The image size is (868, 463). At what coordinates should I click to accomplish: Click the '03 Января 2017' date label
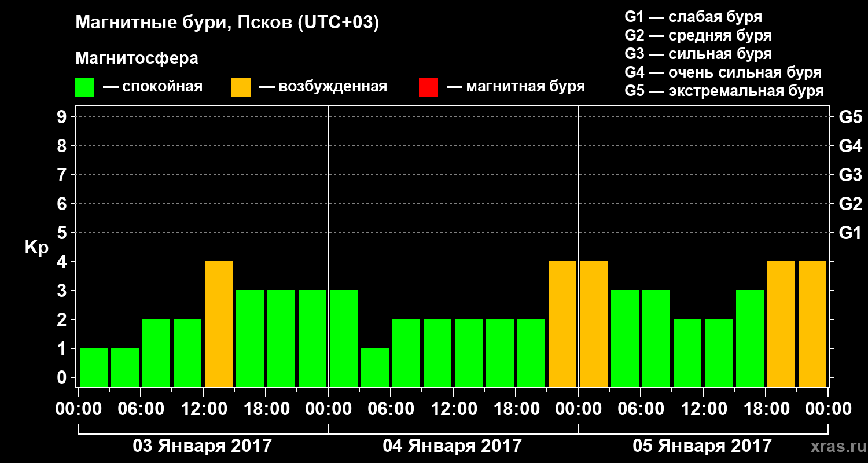(203, 446)
